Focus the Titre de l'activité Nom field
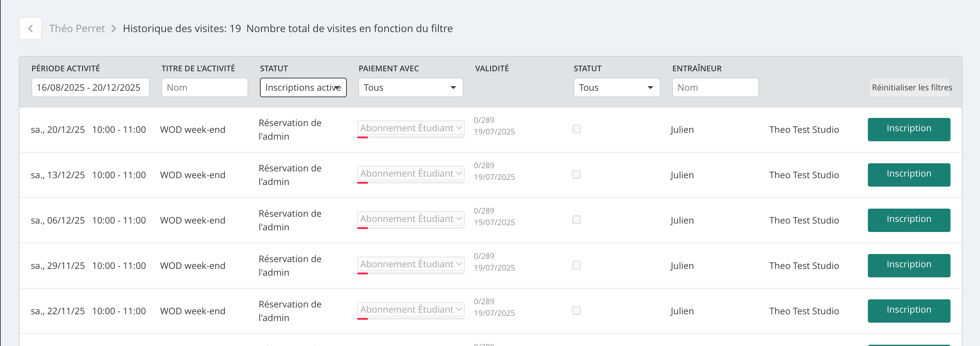Screen dimensions: 980x346 tap(205, 87)
